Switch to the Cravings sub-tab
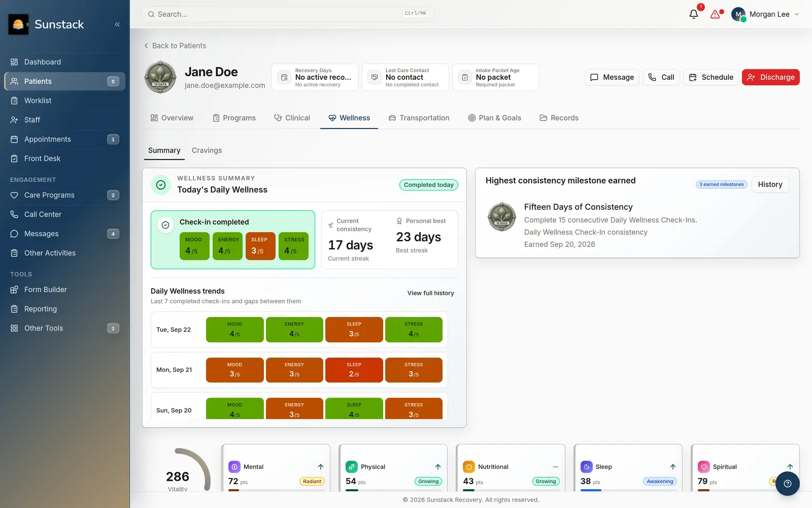The width and height of the screenshot is (812, 508). point(207,150)
